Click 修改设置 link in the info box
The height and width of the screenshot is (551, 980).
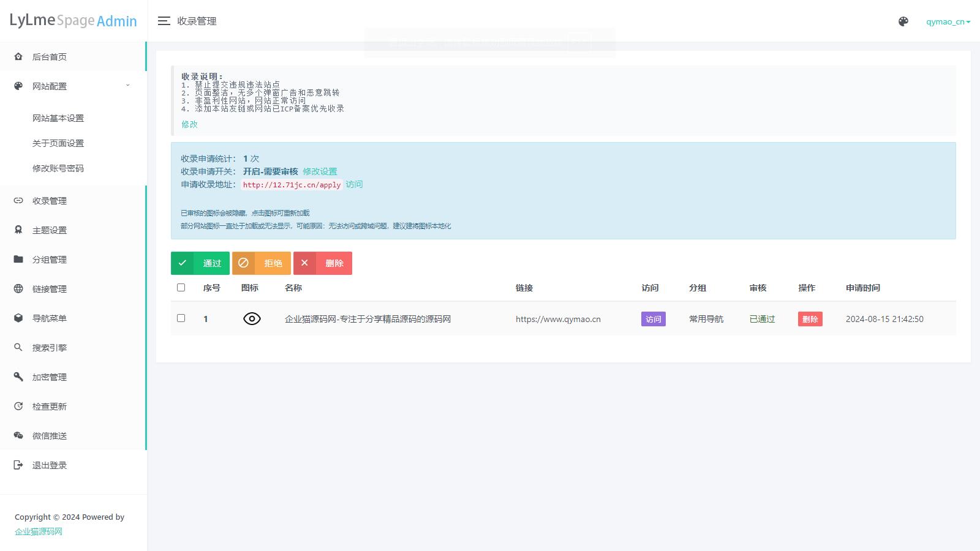coord(320,171)
